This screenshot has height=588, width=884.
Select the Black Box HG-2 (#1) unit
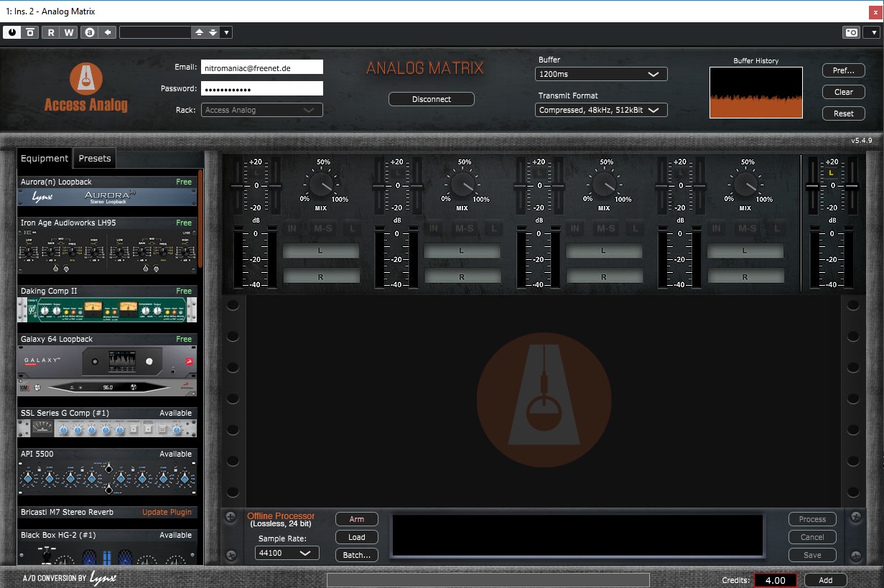point(107,548)
